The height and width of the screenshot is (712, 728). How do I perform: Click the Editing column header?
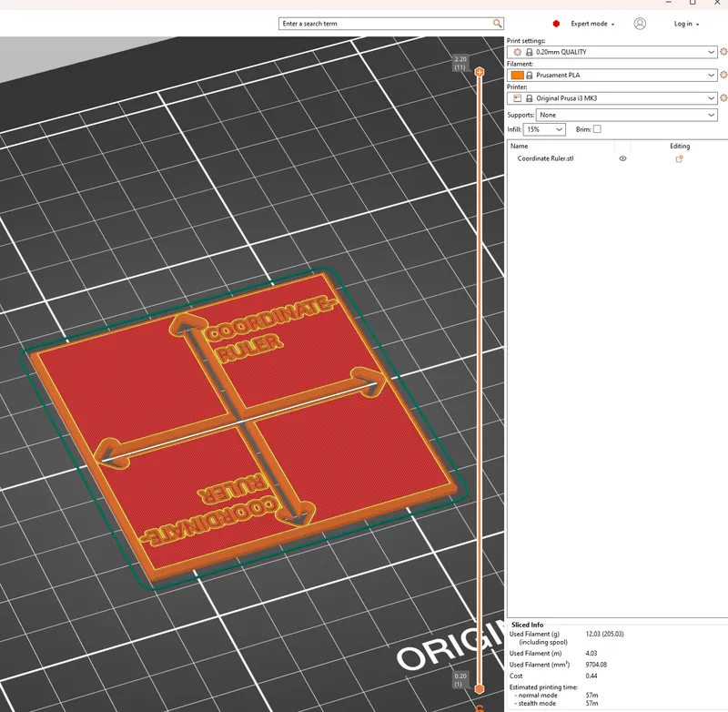tap(679, 146)
